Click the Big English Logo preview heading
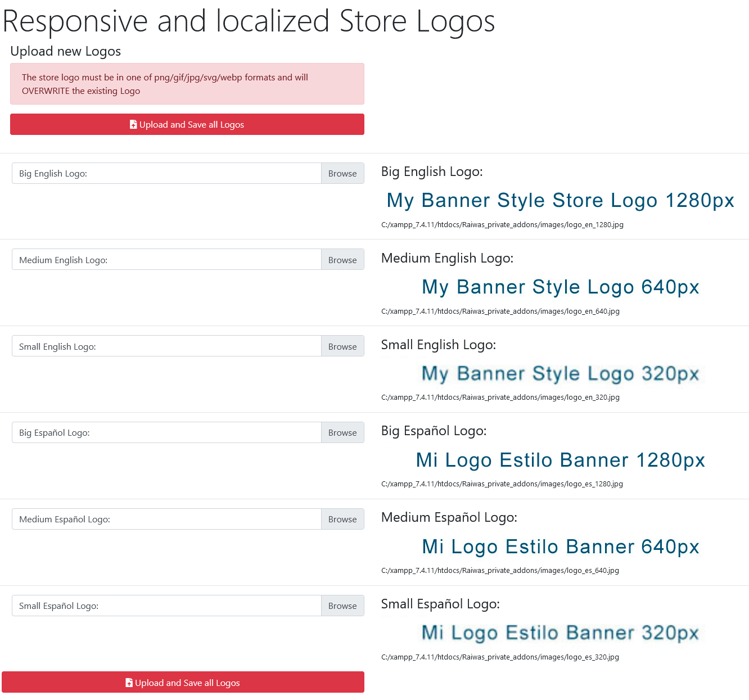 click(432, 171)
